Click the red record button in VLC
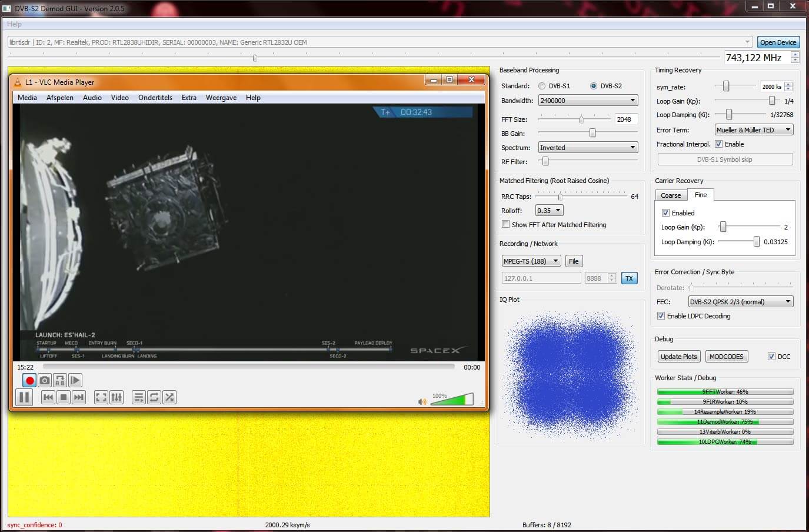The image size is (809, 532). pos(29,381)
